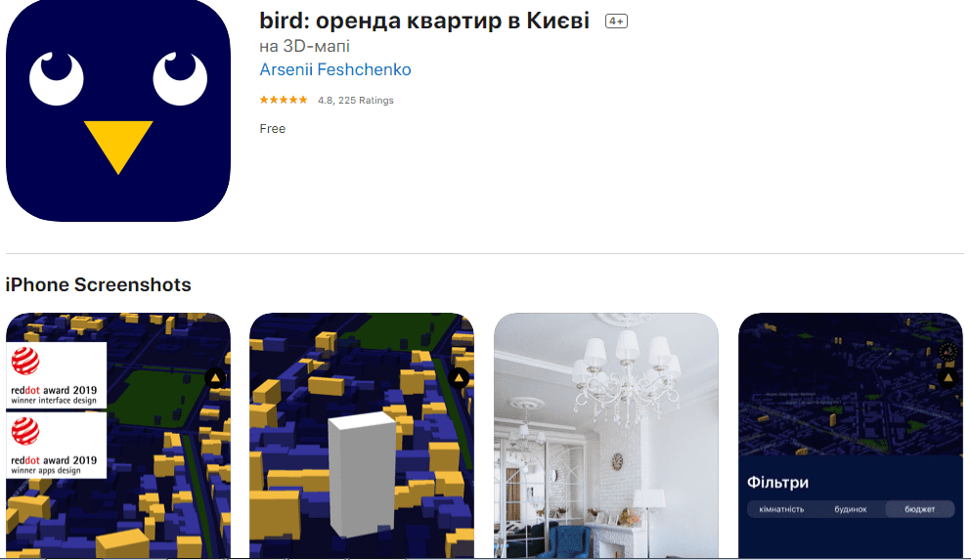Image resolution: width=971 pixels, height=560 pixels.
Task: Select the кімнатність filter tab
Action: pyautogui.click(x=781, y=509)
